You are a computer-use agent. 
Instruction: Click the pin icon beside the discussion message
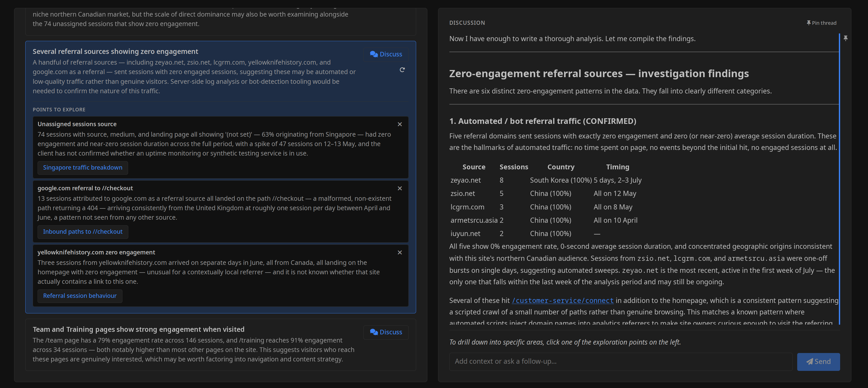pyautogui.click(x=846, y=38)
